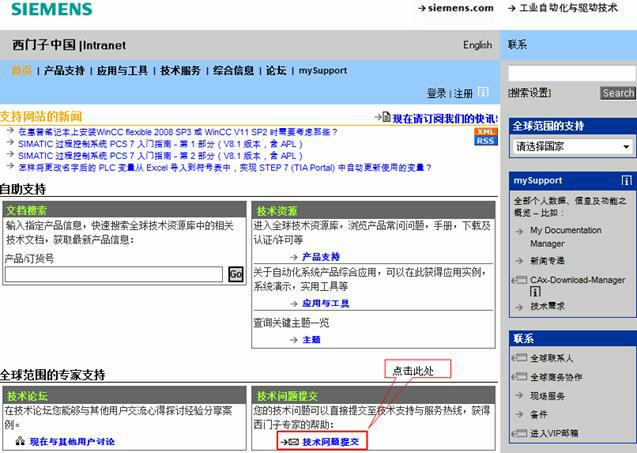Click 技术论坛 panel heading
Screen dimensions: 637x453
pyautogui.click(x=27, y=396)
